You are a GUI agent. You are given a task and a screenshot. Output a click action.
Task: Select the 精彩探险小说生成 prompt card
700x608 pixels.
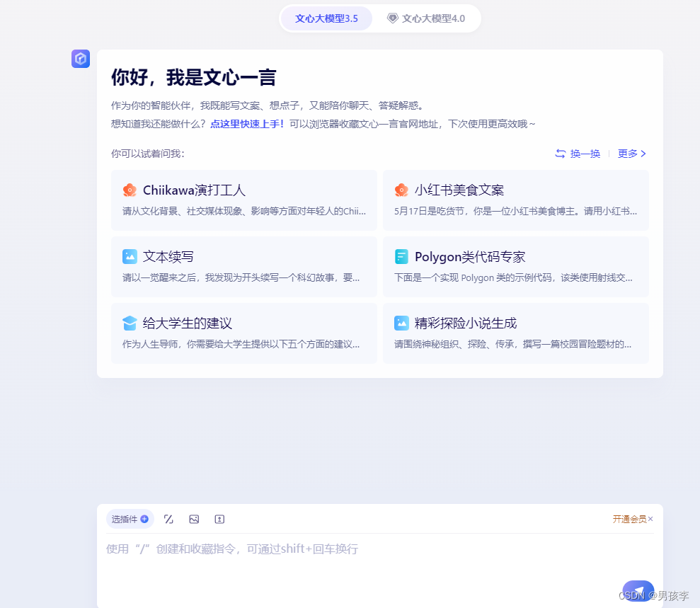coord(516,333)
